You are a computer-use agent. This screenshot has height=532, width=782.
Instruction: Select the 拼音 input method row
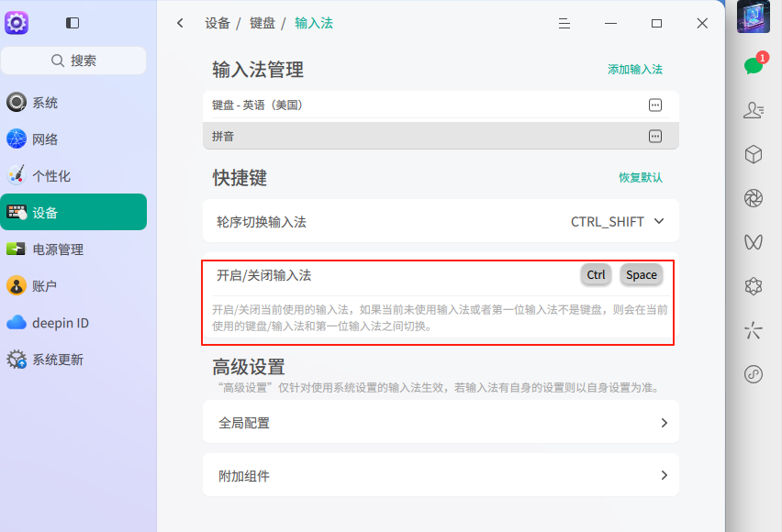point(441,136)
